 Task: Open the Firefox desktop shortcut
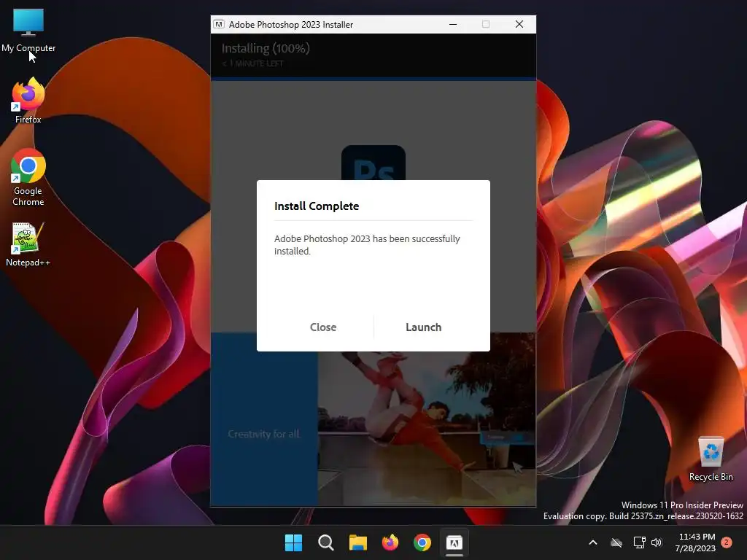click(28, 101)
